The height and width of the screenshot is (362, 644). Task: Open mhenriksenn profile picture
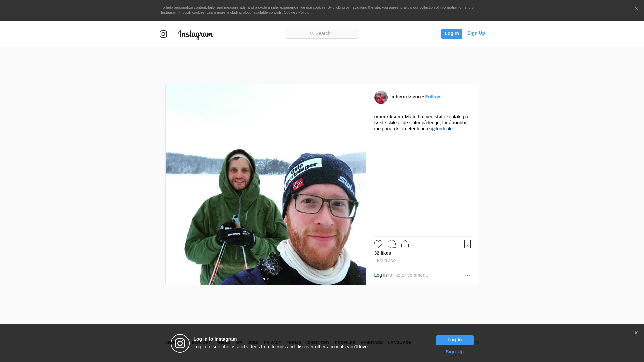point(381,97)
